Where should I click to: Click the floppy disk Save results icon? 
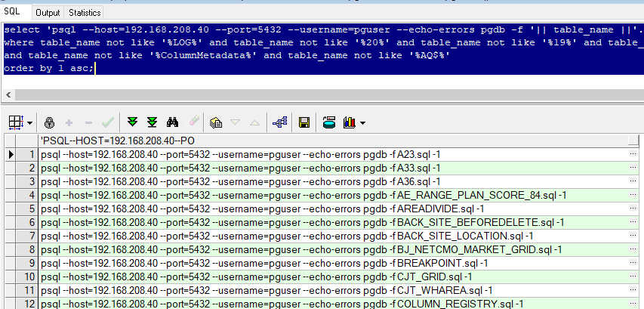[x=304, y=122]
